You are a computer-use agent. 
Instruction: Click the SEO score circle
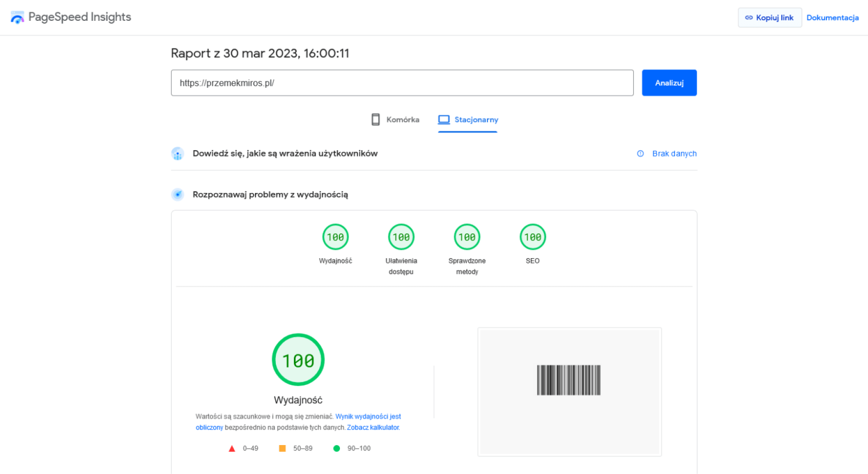tap(533, 237)
